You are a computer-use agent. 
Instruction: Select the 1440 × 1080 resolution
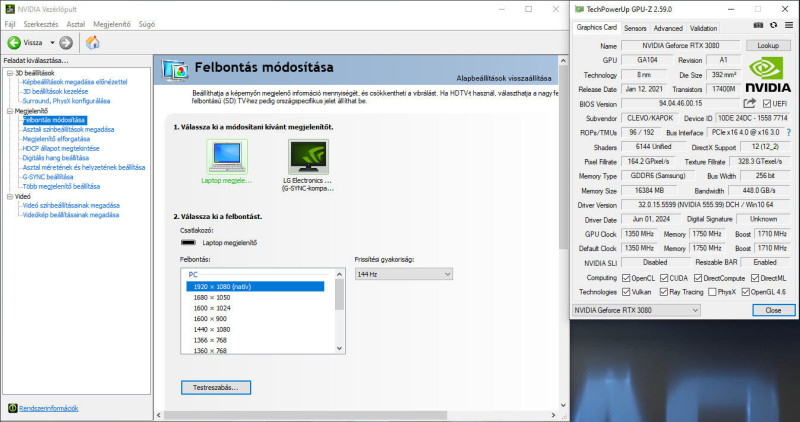[212, 330]
